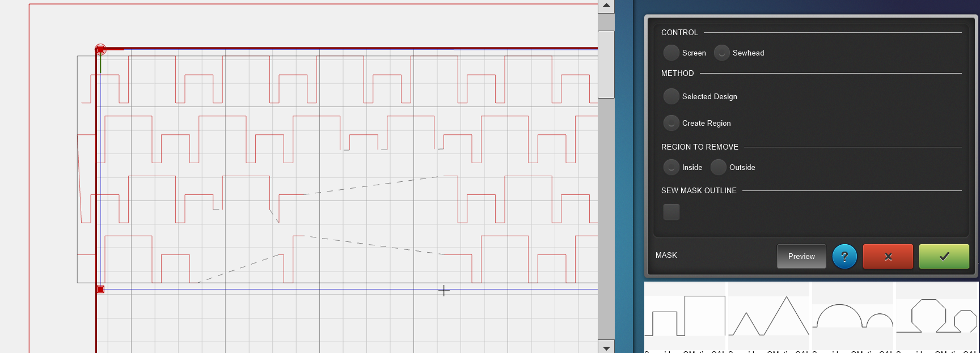Open the blue question mark help
This screenshot has width=980, height=353.
click(844, 257)
